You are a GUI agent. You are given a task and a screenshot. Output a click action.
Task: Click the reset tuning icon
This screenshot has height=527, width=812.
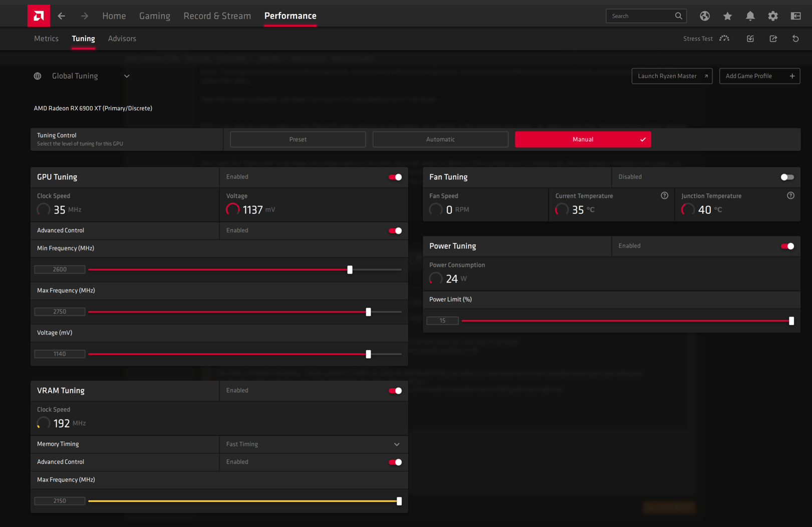[x=795, y=39]
